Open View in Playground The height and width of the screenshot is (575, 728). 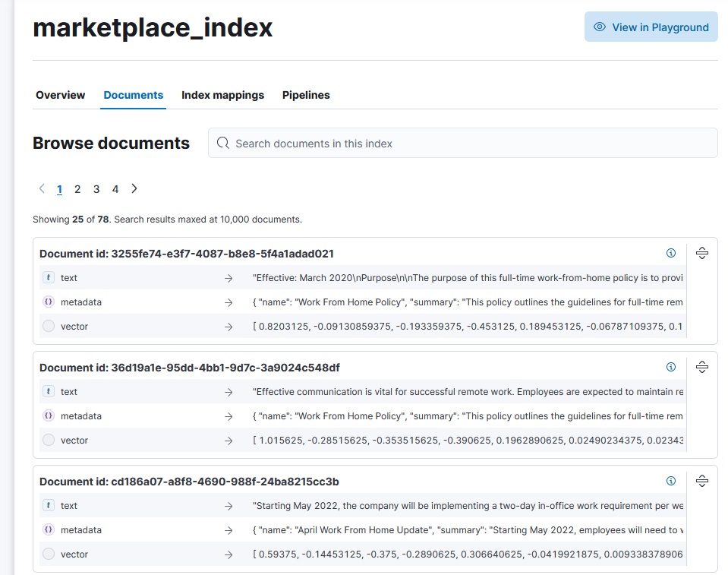click(x=650, y=27)
